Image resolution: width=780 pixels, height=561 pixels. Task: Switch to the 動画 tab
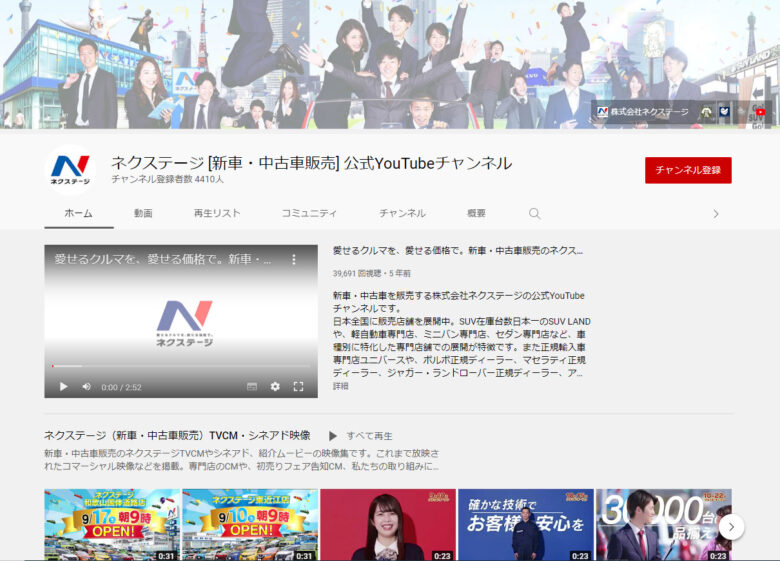[x=143, y=213]
